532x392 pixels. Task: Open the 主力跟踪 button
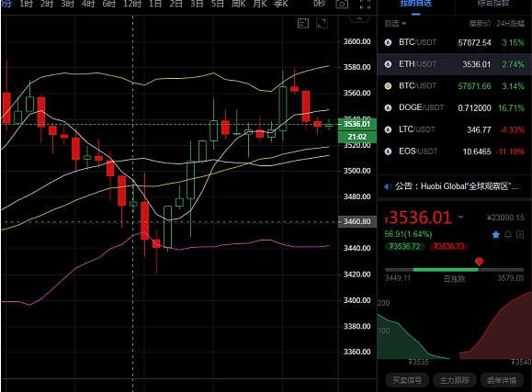coord(454,380)
